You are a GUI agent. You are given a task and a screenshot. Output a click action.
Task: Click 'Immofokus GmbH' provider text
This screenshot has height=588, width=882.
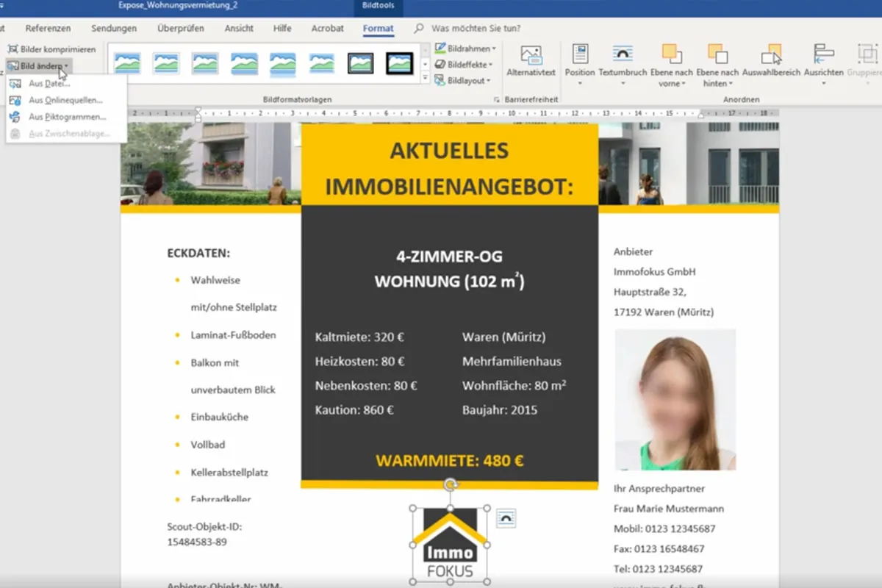tap(654, 272)
